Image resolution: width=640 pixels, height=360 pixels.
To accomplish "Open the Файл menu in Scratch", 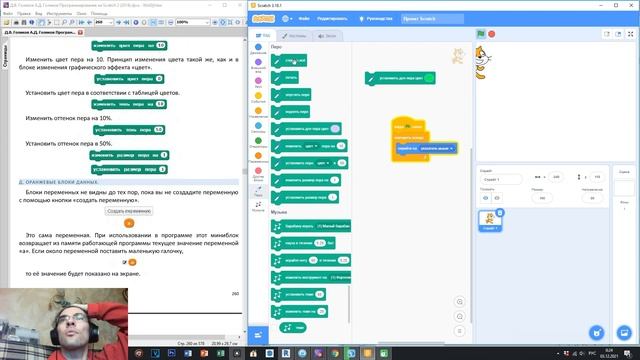I will click(304, 19).
